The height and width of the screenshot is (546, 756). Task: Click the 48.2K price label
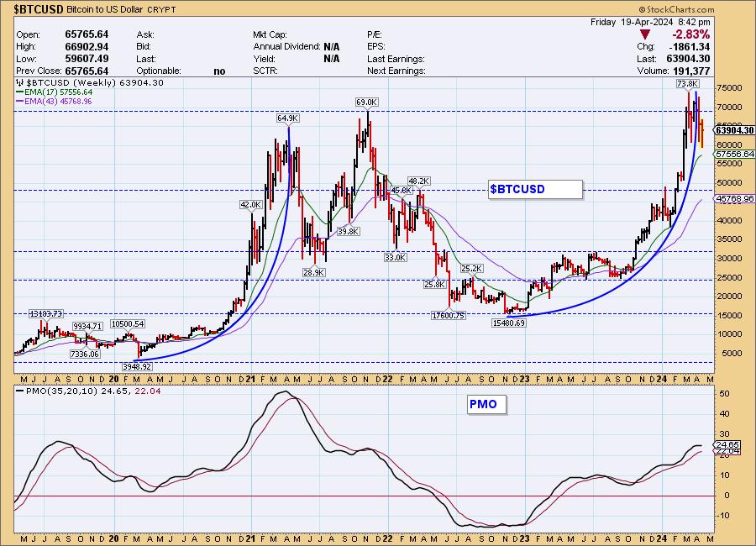418,181
